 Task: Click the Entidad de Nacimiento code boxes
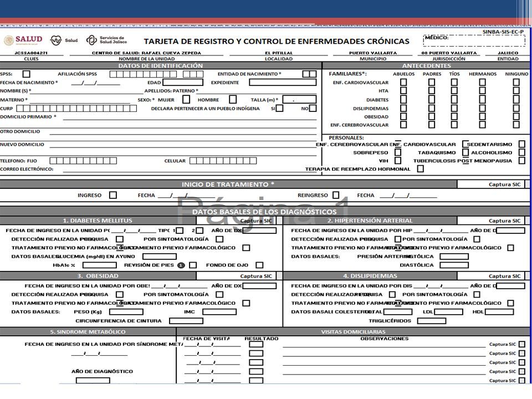click(309, 74)
